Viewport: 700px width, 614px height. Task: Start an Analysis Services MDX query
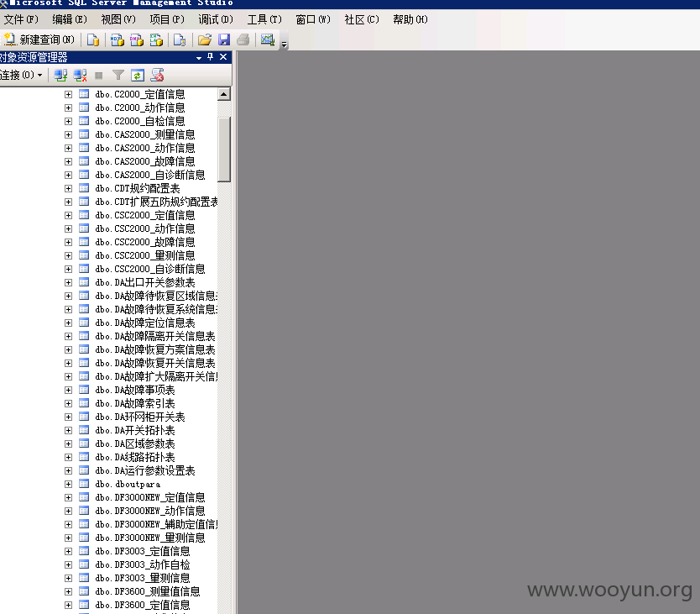click(x=117, y=39)
